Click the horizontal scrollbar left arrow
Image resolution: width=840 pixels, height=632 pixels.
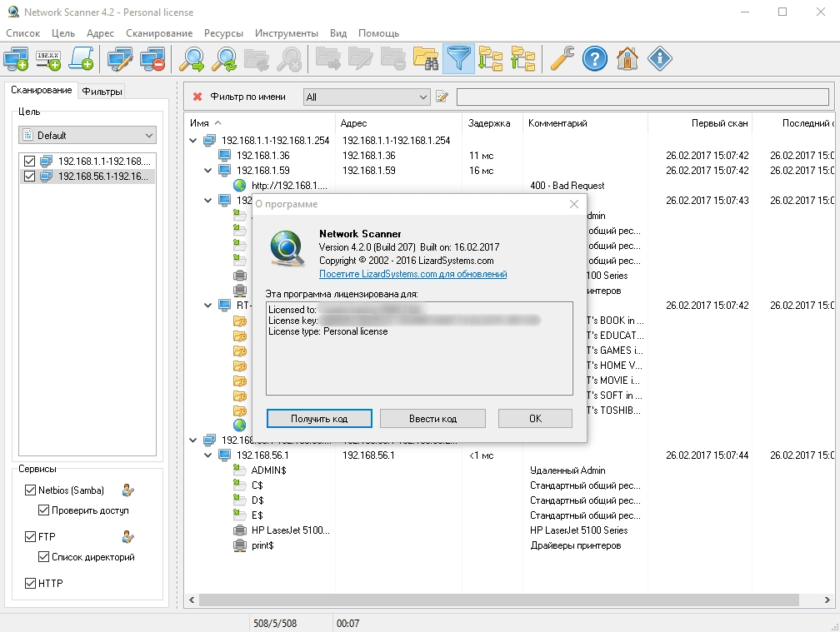[192, 600]
